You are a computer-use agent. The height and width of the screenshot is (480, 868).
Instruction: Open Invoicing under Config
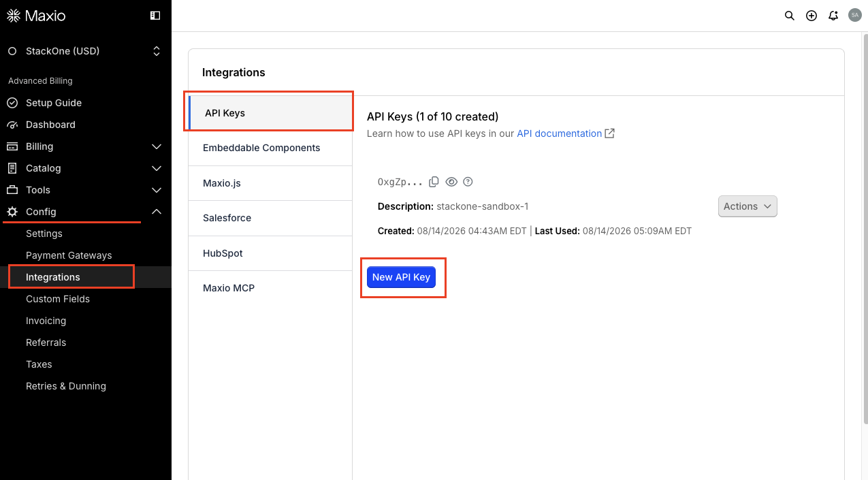[x=46, y=321]
